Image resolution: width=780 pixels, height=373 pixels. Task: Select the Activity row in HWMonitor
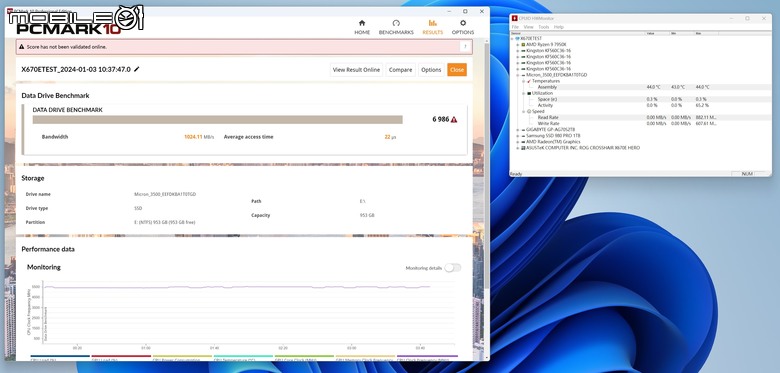[641, 105]
